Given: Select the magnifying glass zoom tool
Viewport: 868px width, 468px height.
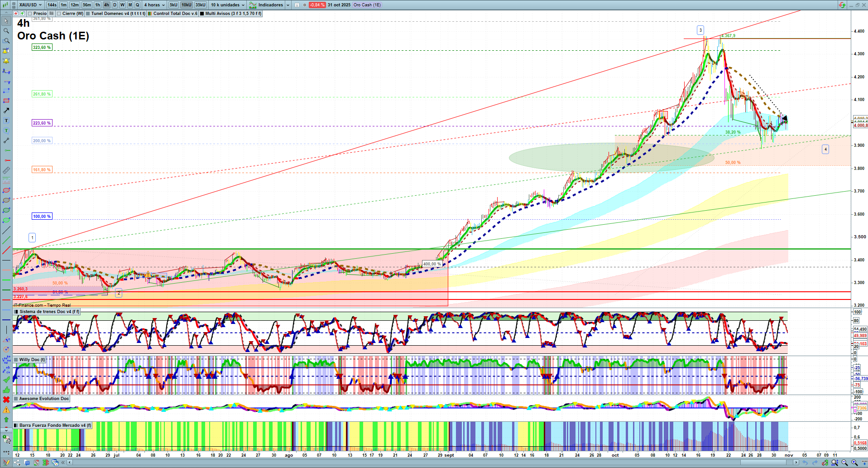Looking at the screenshot, I should pyautogui.click(x=6, y=31).
